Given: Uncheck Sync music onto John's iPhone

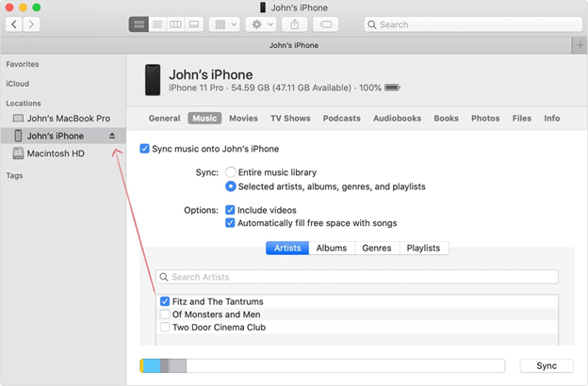Looking at the screenshot, I should (x=144, y=149).
